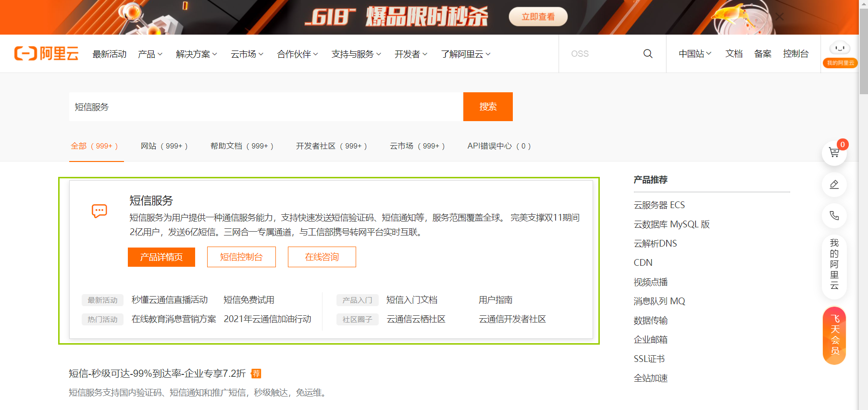Expand the 了解阿里云 dropdown menu
868x410 pixels.
coord(466,54)
